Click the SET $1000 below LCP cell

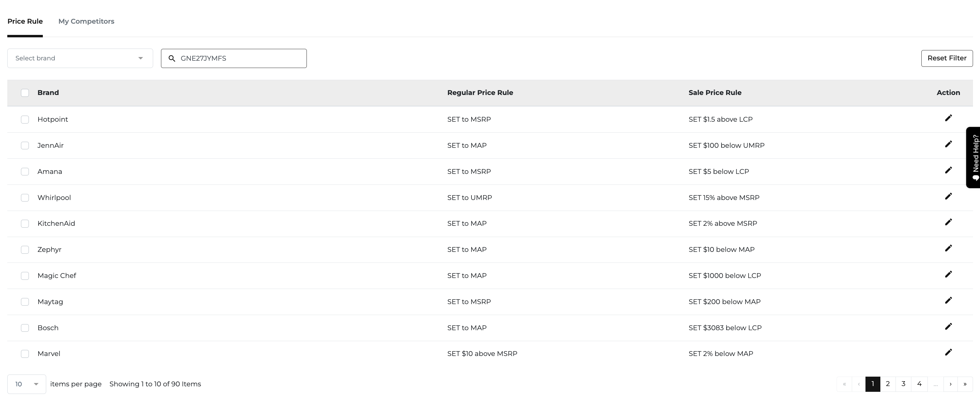(725, 276)
